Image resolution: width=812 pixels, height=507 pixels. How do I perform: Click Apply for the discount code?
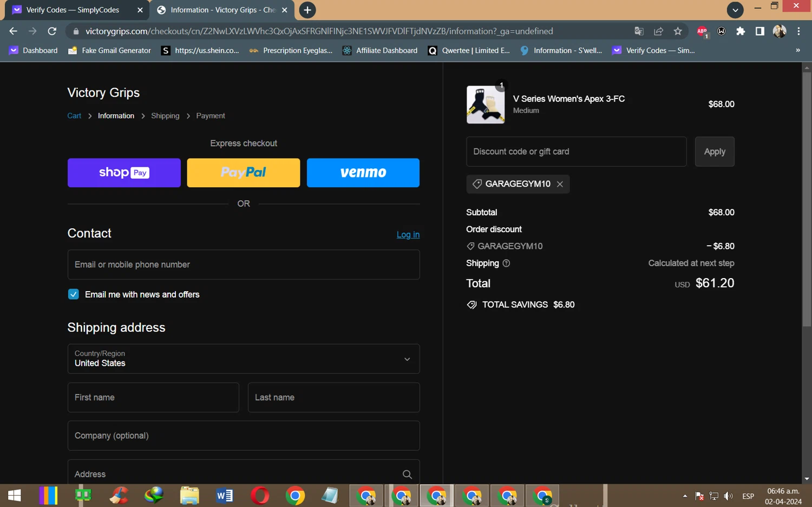(x=715, y=152)
